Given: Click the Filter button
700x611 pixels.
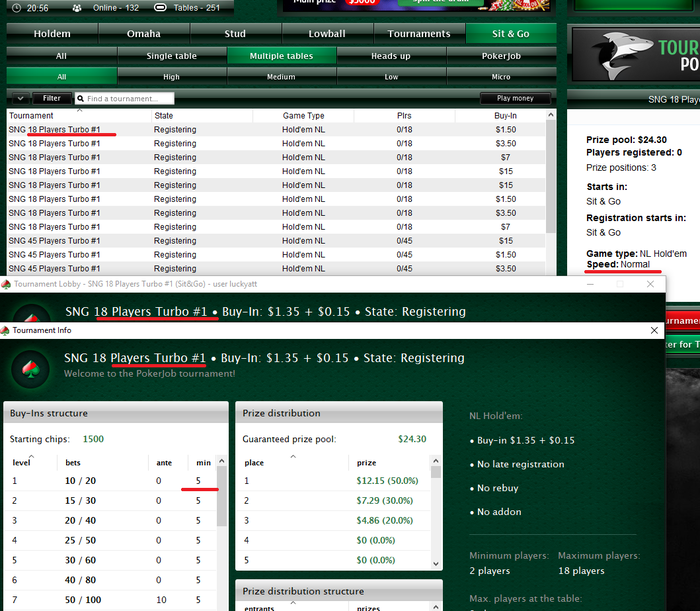Looking at the screenshot, I should 52,98.
